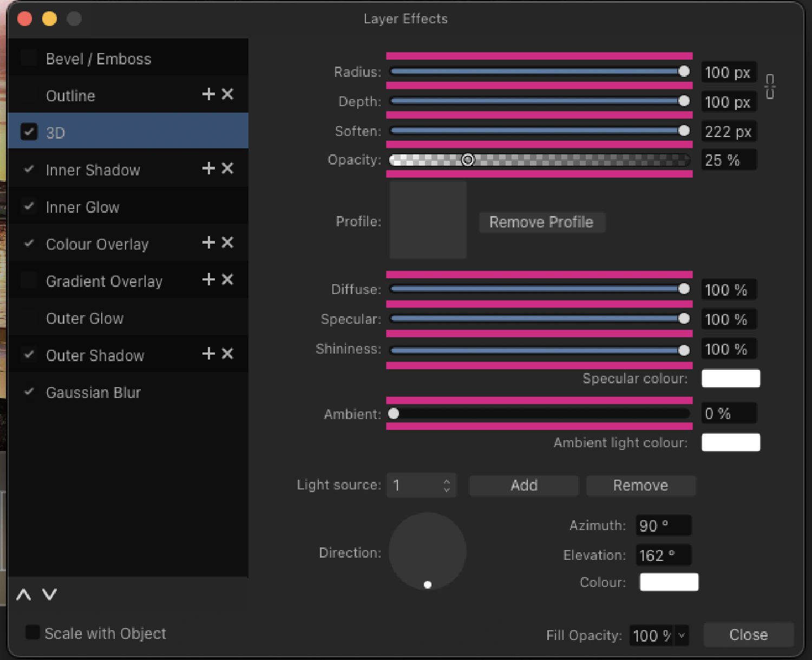Move effect up with the up arrow
The image size is (812, 660).
click(x=23, y=595)
